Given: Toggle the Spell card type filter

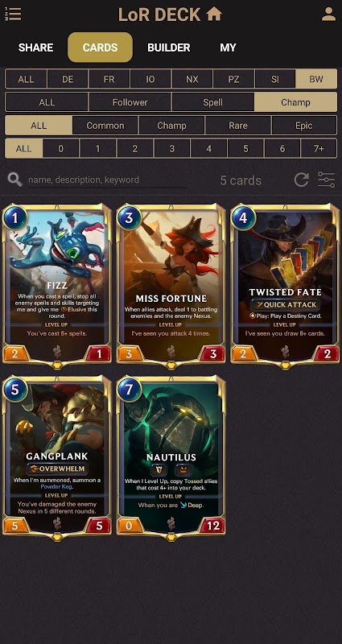Looking at the screenshot, I should pyautogui.click(x=212, y=102).
